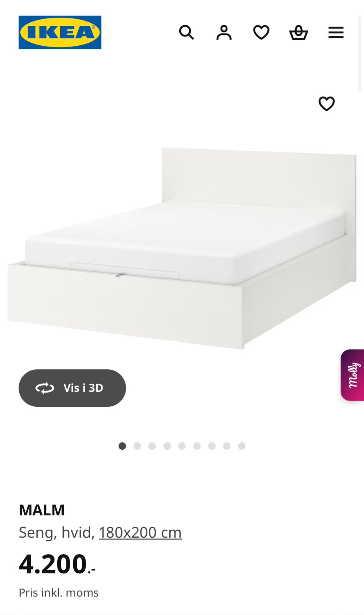Go to the fifth carousel image dot
Viewport: 364px width, 615px height.
coord(182,446)
